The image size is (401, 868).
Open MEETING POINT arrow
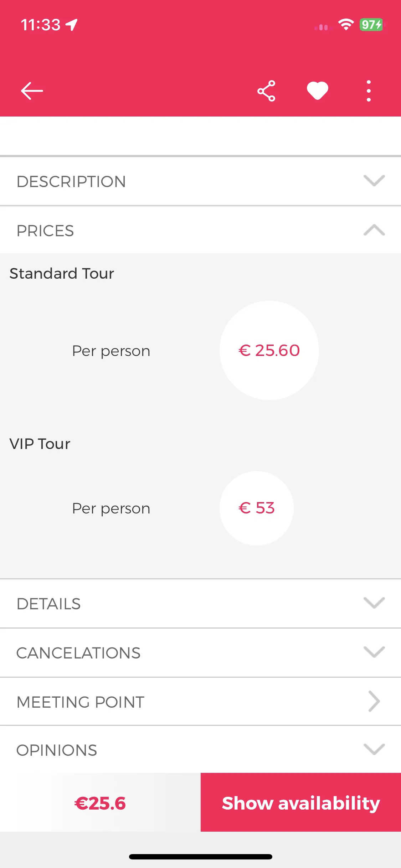[x=374, y=701]
